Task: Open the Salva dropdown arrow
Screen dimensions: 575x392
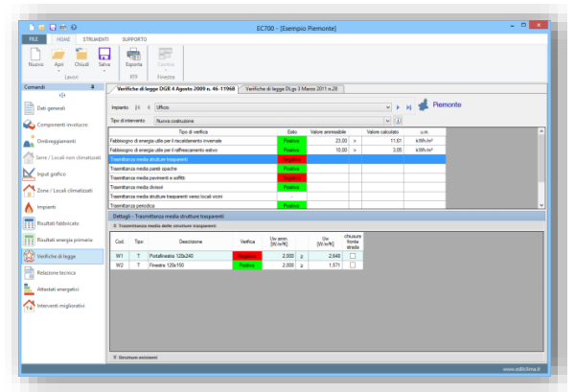Action: [x=103, y=71]
